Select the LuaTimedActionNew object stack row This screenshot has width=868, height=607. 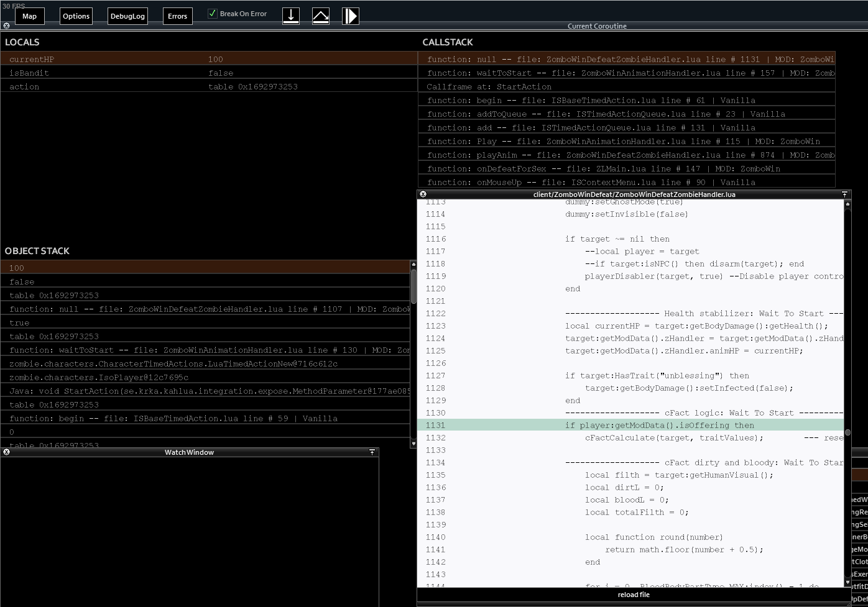(205, 363)
